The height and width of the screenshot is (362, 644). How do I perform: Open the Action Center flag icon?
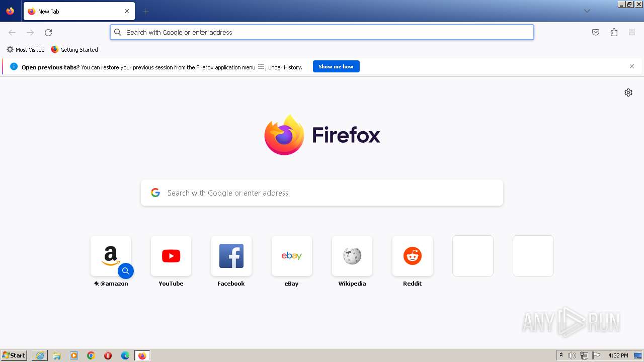tap(596, 355)
